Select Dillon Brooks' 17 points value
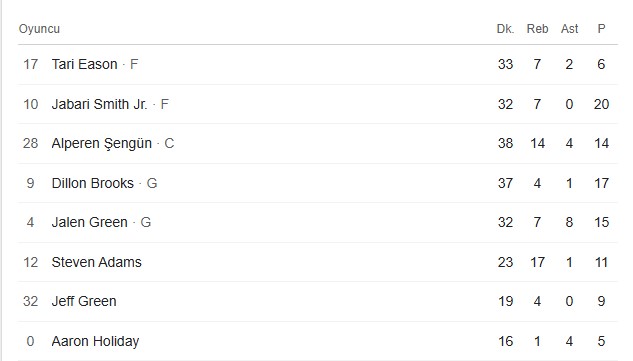Image resolution: width=633 pixels, height=361 pixels. click(601, 183)
